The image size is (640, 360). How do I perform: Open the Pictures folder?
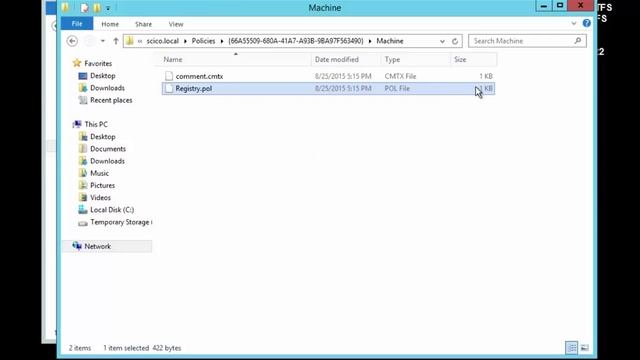(x=102, y=185)
